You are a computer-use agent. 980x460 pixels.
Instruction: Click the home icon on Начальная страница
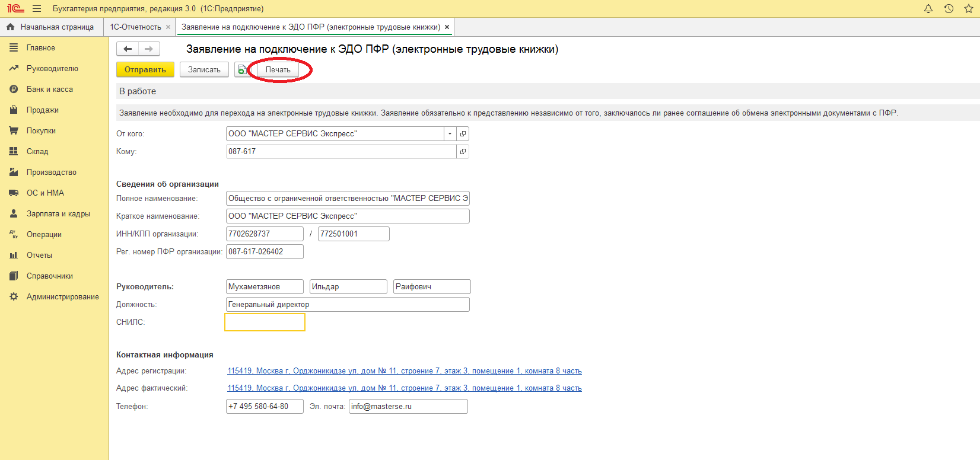[10, 27]
